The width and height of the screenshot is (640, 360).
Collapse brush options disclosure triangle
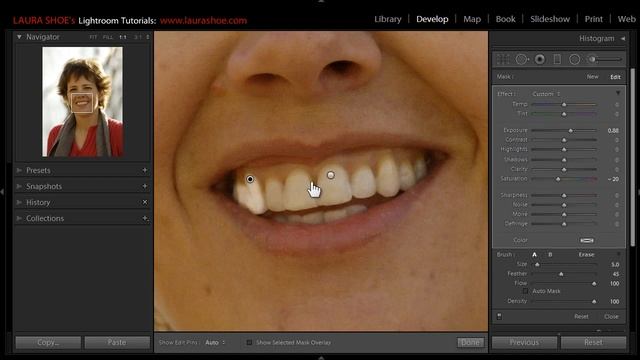618,254
